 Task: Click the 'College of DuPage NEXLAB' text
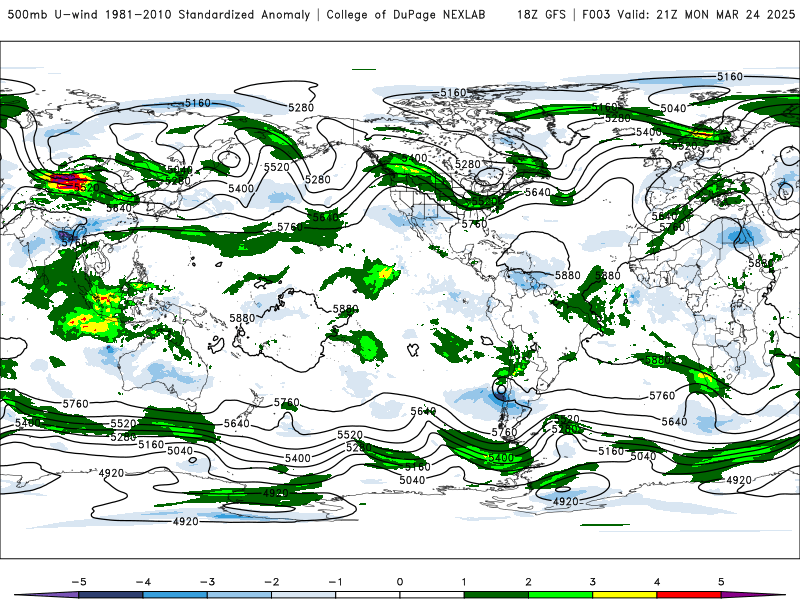[x=406, y=15]
